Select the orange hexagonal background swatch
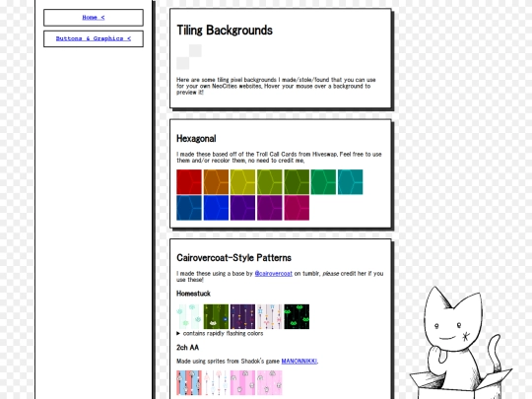This screenshot has width=532, height=399. tap(216, 182)
